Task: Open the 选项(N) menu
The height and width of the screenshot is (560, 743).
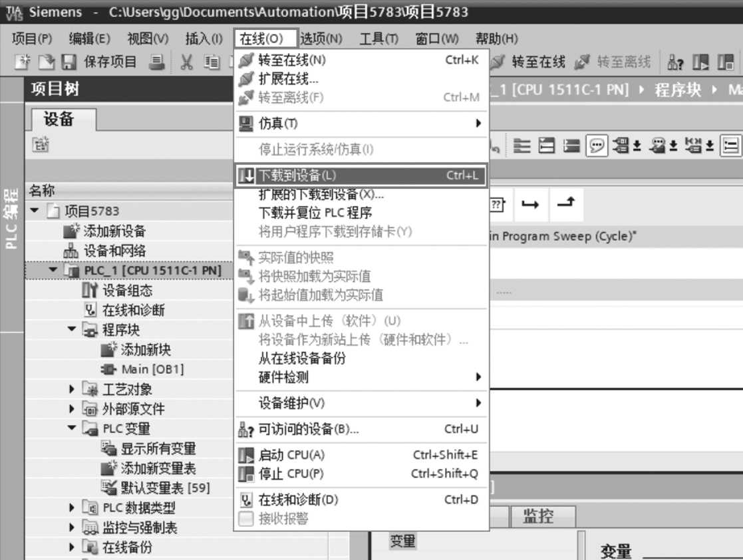Action: point(321,39)
